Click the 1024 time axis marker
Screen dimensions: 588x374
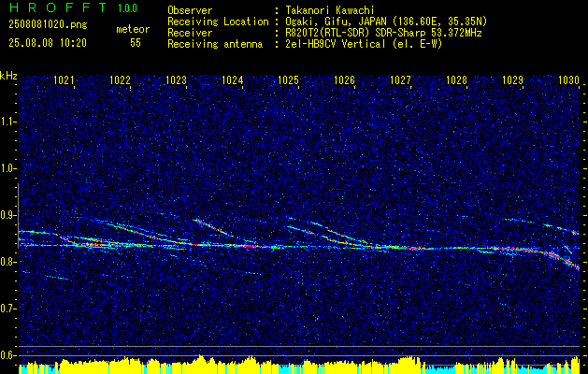tap(233, 80)
